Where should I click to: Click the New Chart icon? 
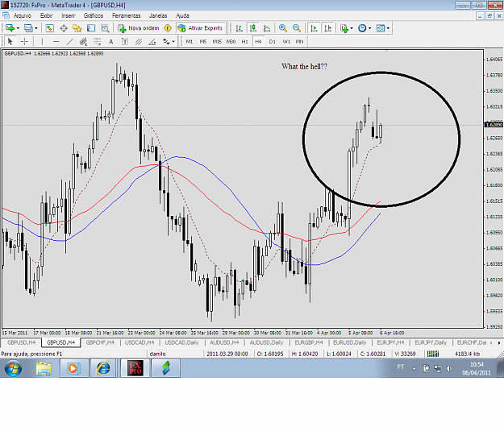[x=10, y=28]
